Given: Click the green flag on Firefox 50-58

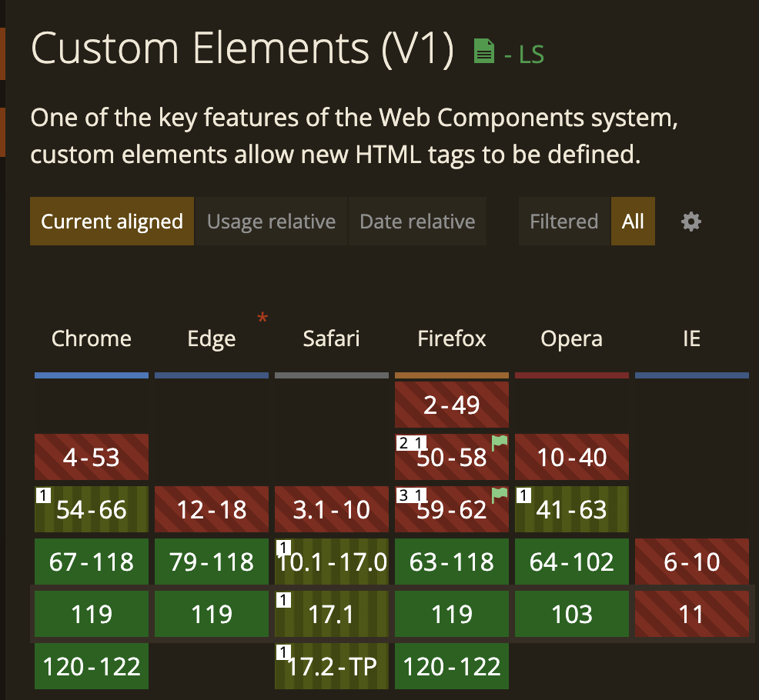Looking at the screenshot, I should (500, 442).
